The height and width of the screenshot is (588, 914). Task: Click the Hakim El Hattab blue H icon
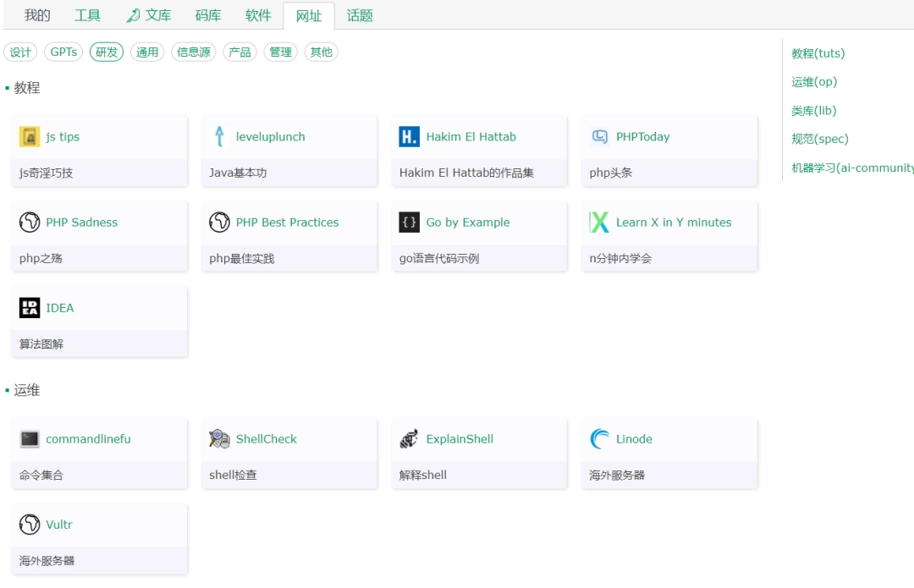410,137
